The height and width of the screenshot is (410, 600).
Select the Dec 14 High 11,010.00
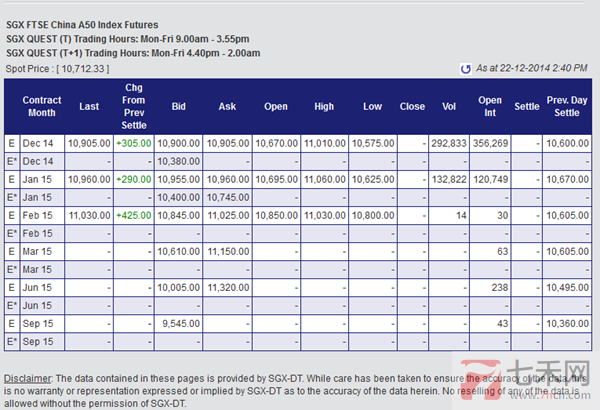[x=325, y=144]
